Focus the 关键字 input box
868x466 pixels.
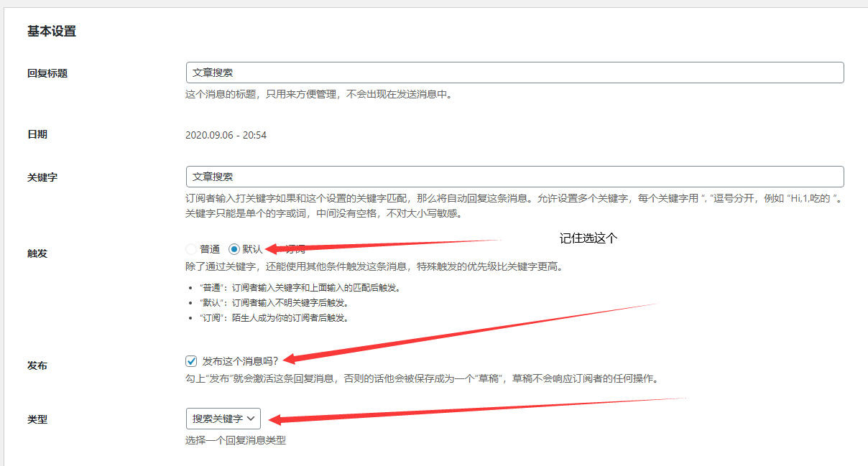[514, 177]
